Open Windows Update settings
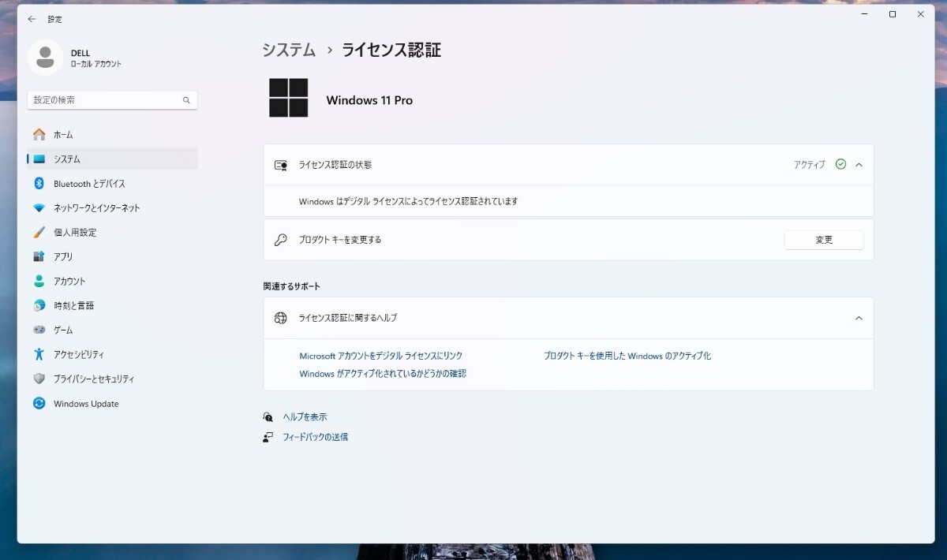 coord(84,403)
